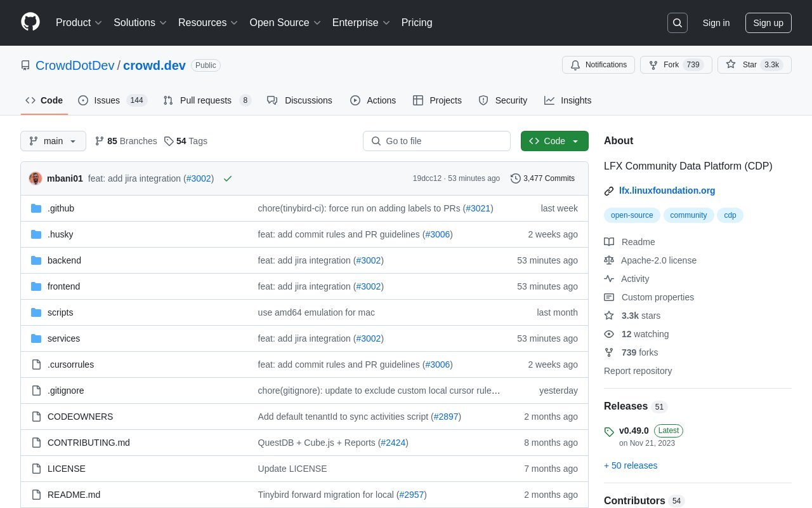This screenshot has width=812, height=508.
Task: Click the LICENSE file icon
Action: 36,469
